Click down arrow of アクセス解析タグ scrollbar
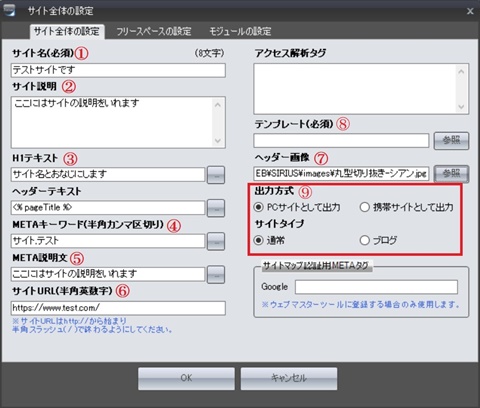The height and width of the screenshot is (408, 480). tap(461, 107)
